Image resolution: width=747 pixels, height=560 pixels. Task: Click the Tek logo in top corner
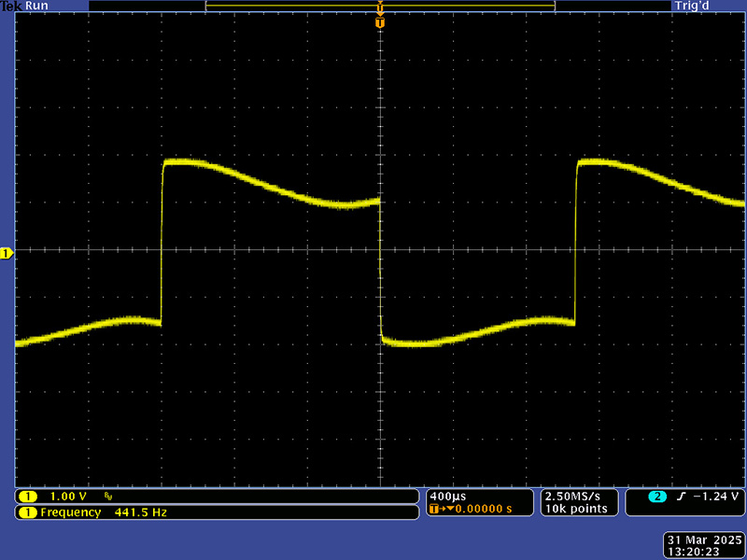coord(11,6)
